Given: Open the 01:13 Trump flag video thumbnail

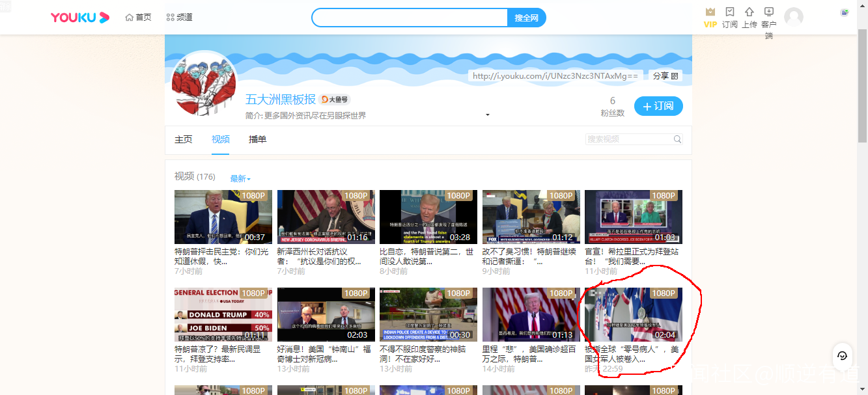Looking at the screenshot, I should (531, 315).
